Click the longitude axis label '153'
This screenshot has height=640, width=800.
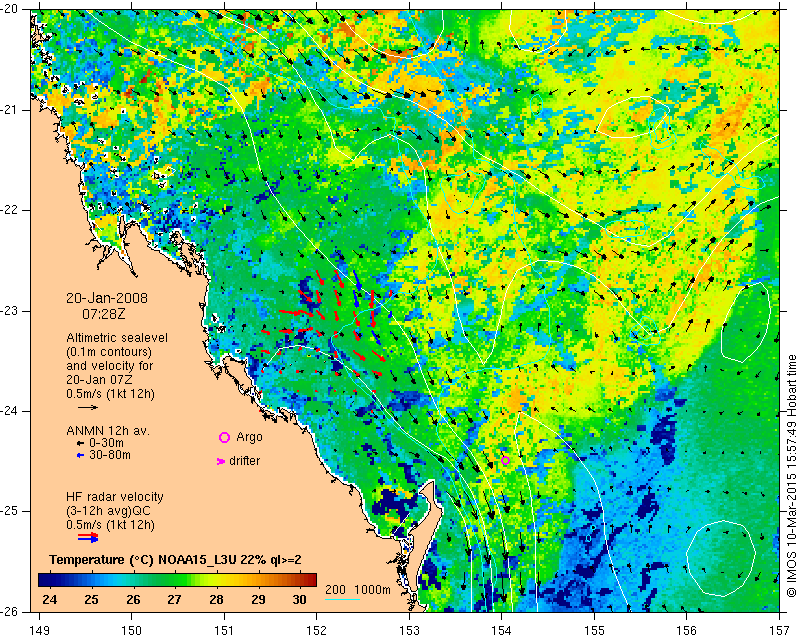point(409,631)
